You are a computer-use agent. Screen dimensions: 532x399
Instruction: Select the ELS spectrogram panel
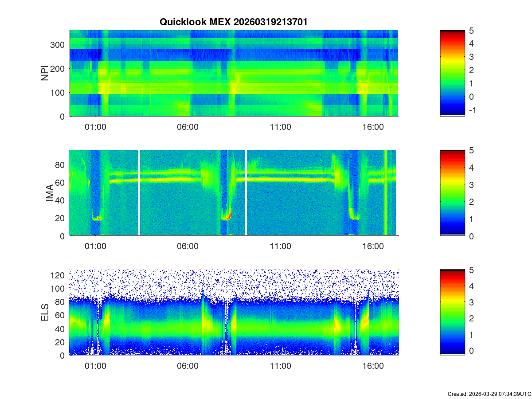point(234,313)
